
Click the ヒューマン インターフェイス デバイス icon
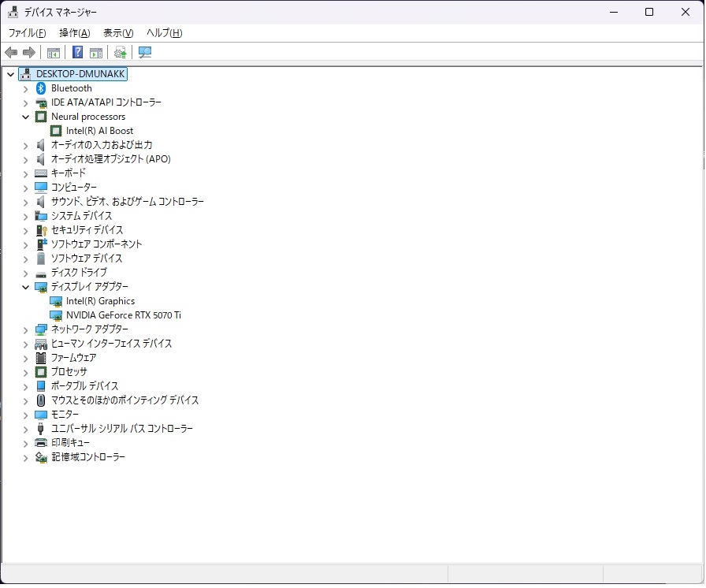(x=41, y=344)
